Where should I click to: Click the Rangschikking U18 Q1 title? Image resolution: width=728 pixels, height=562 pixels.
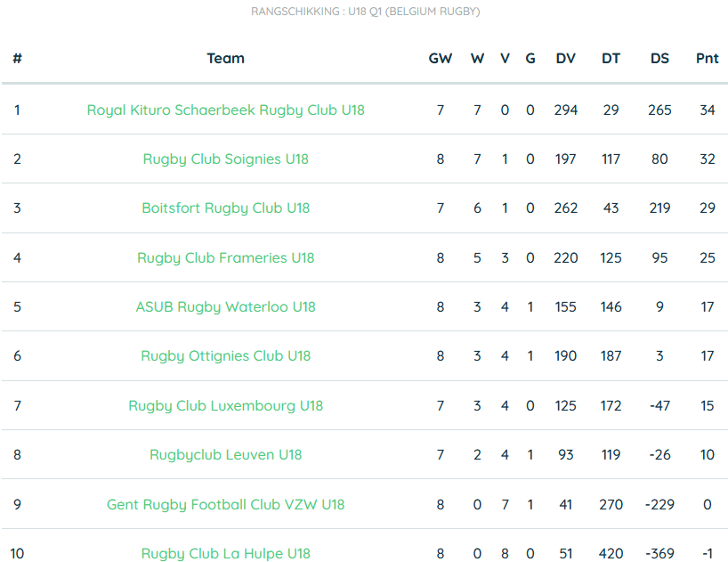(366, 12)
